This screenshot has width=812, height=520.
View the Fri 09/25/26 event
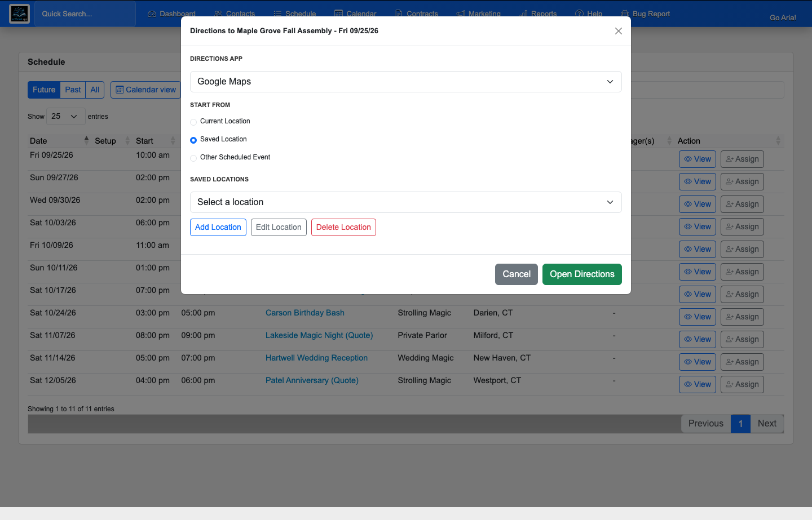[x=698, y=159]
